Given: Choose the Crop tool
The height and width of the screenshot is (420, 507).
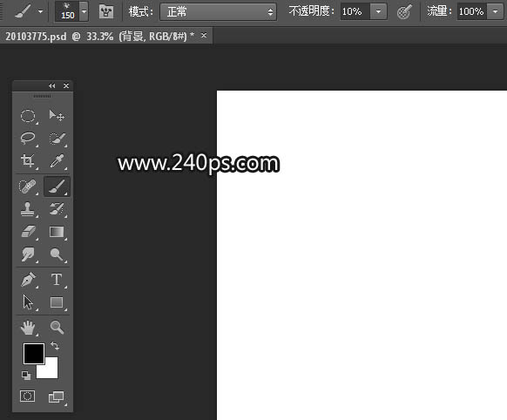Looking at the screenshot, I should [28, 160].
